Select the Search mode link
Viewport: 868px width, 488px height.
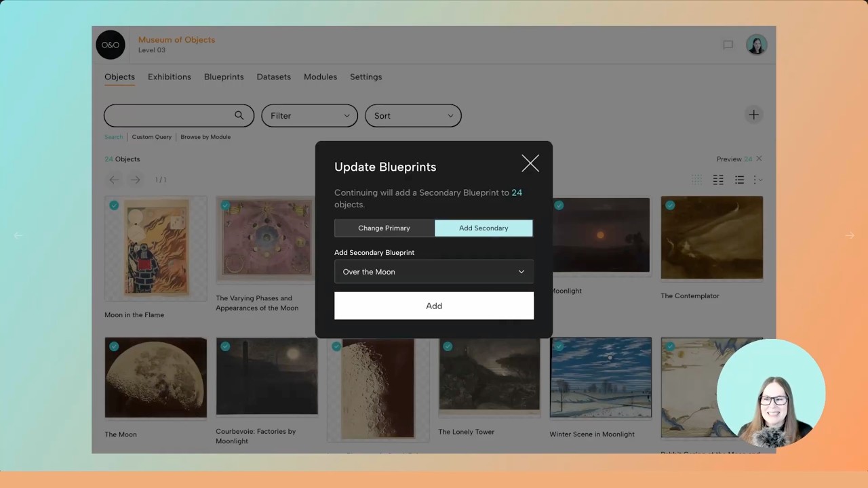coord(114,137)
